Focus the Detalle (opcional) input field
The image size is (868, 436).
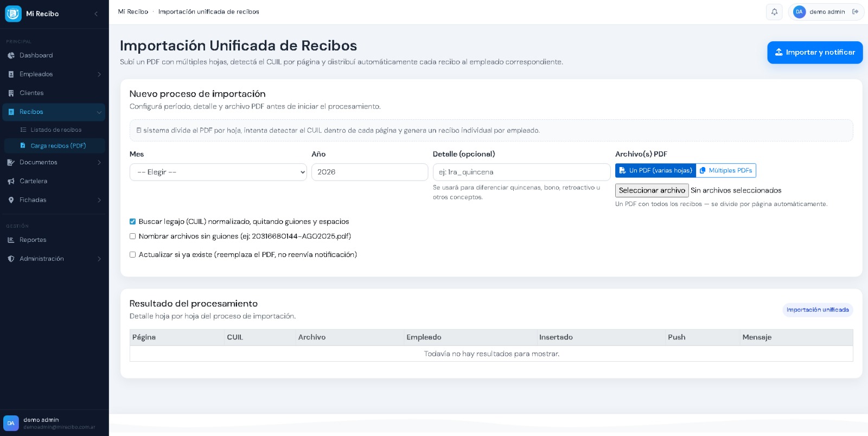pyautogui.click(x=521, y=172)
